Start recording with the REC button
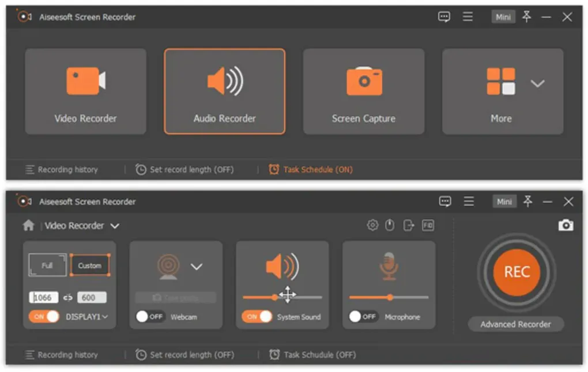The image size is (588, 372). tap(517, 272)
